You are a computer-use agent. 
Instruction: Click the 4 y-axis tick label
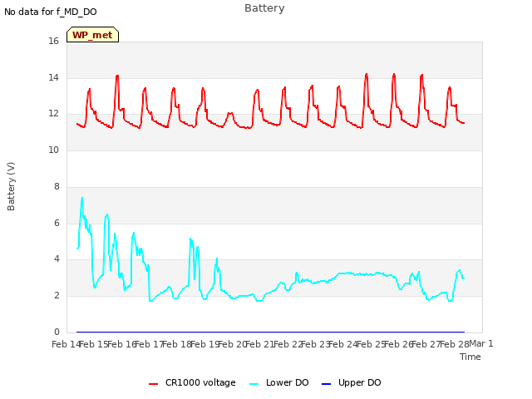pos(57,259)
